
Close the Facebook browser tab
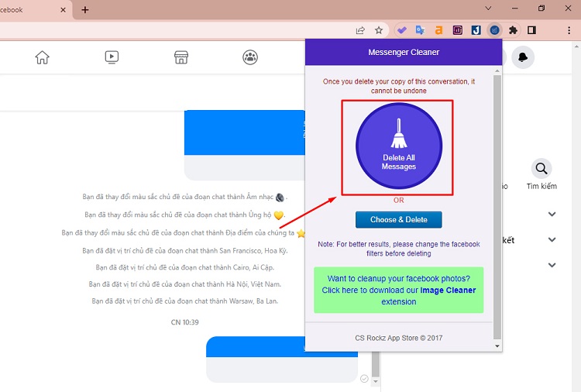click(63, 9)
